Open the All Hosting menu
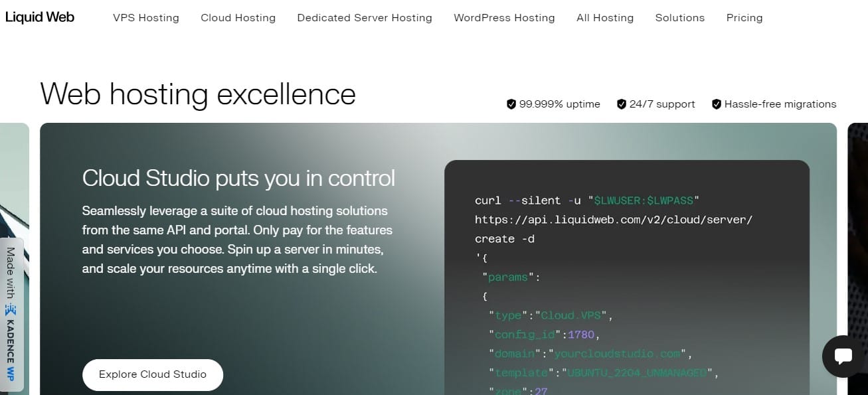Image resolution: width=868 pixels, height=395 pixels. coord(605,18)
